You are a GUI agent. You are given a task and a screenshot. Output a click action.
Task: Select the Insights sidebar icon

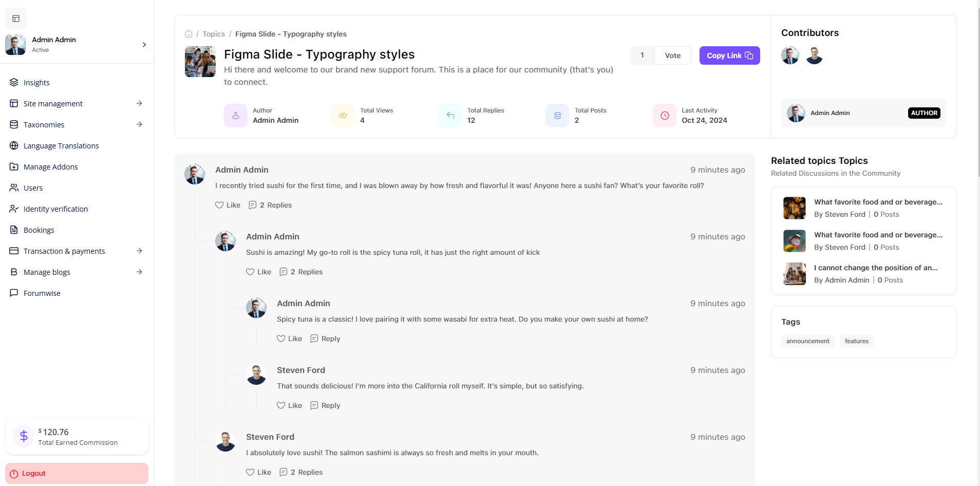click(14, 82)
